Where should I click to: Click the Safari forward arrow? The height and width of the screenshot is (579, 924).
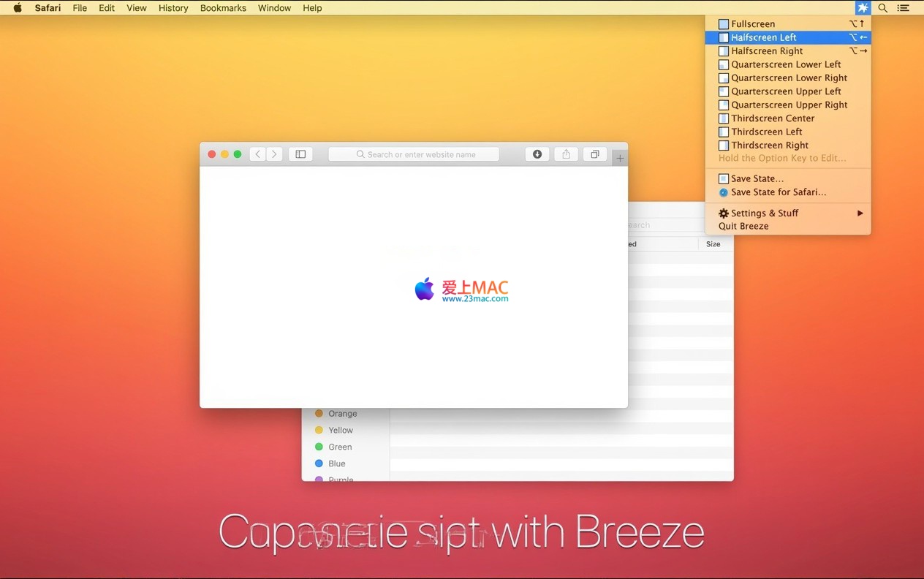(274, 154)
